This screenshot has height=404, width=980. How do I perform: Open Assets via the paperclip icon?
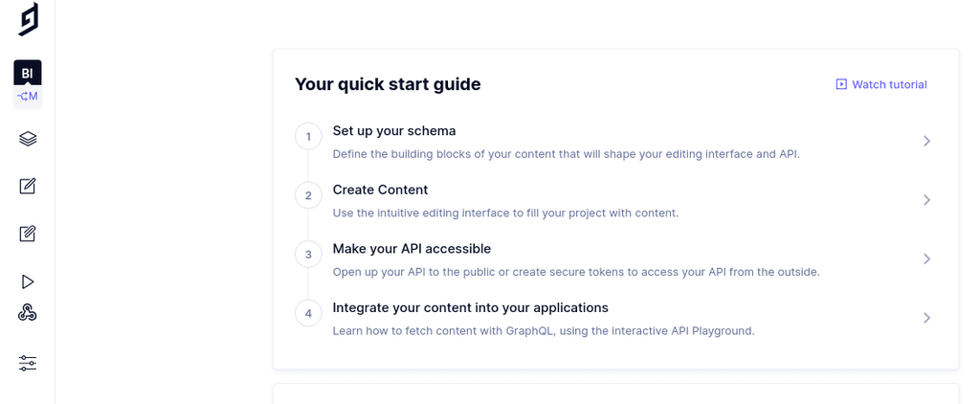[x=28, y=234]
